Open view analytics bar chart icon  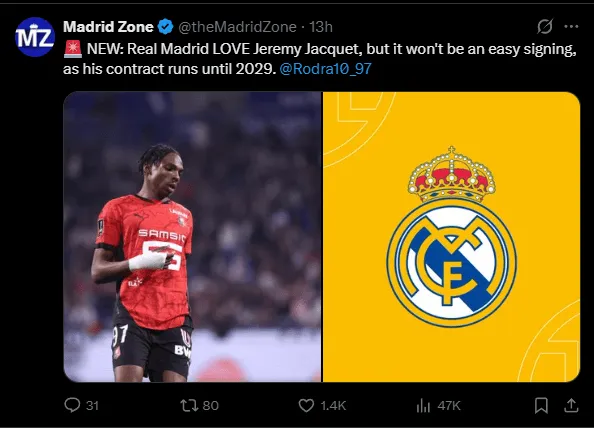pyautogui.click(x=424, y=406)
